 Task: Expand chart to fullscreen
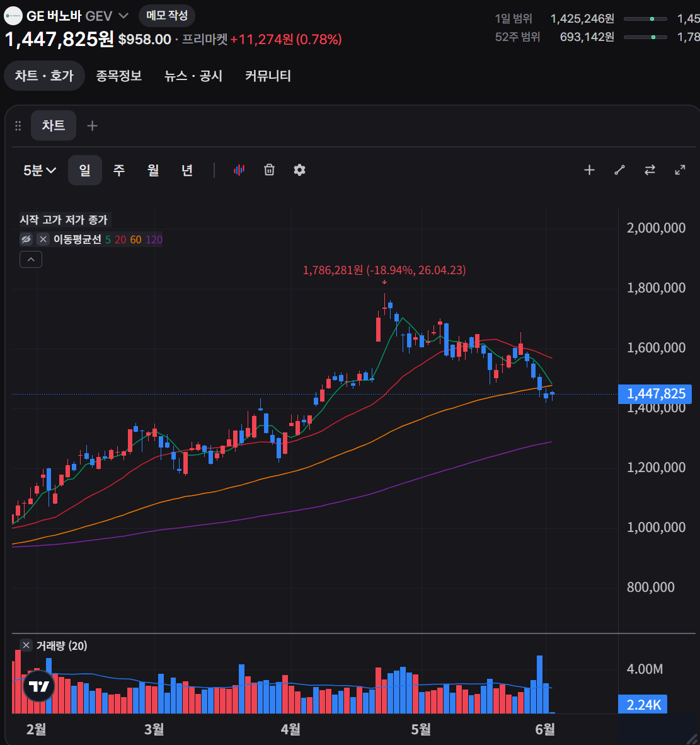(680, 170)
